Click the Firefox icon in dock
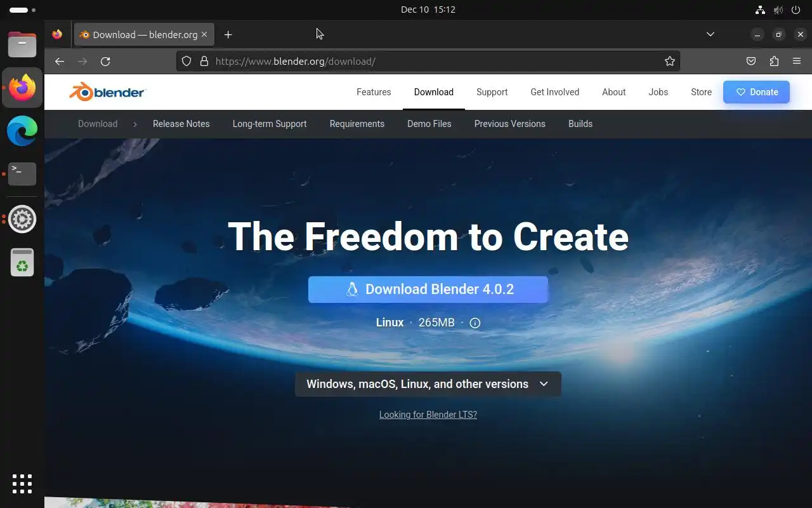This screenshot has width=812, height=508. (22, 88)
